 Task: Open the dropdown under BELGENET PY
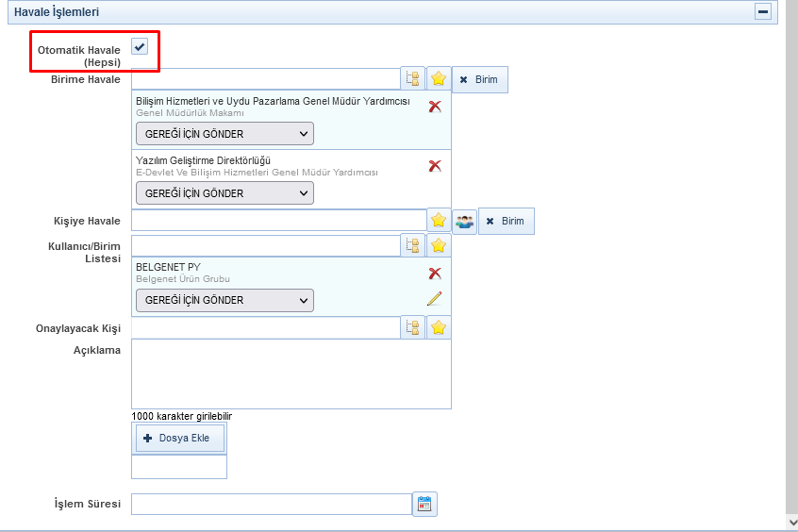click(224, 300)
